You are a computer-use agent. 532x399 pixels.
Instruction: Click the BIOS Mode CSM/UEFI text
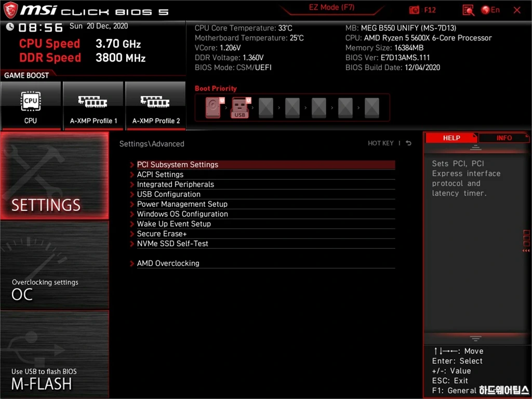point(233,68)
